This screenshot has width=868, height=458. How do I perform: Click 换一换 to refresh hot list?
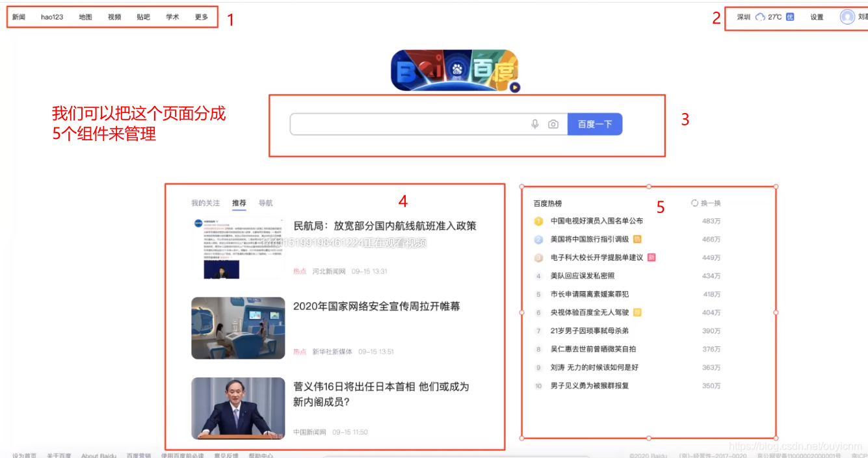point(711,203)
